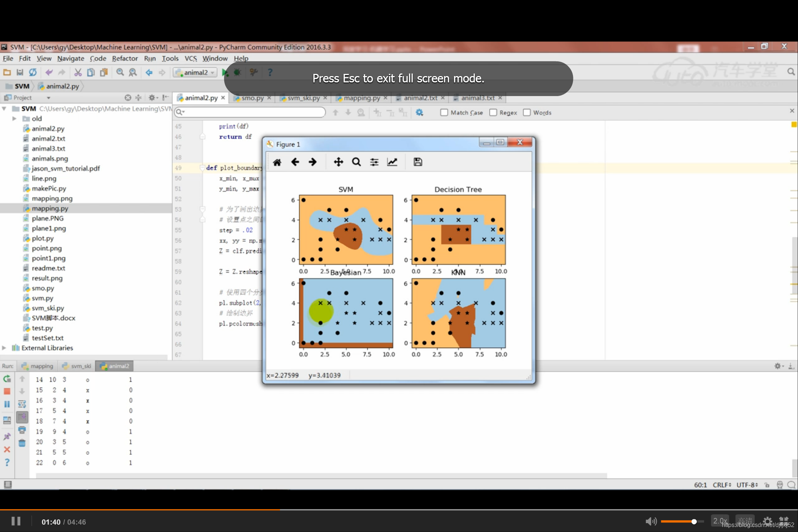
Task: Click the Undo icon in PyCharm toolbar
Action: tap(49, 72)
